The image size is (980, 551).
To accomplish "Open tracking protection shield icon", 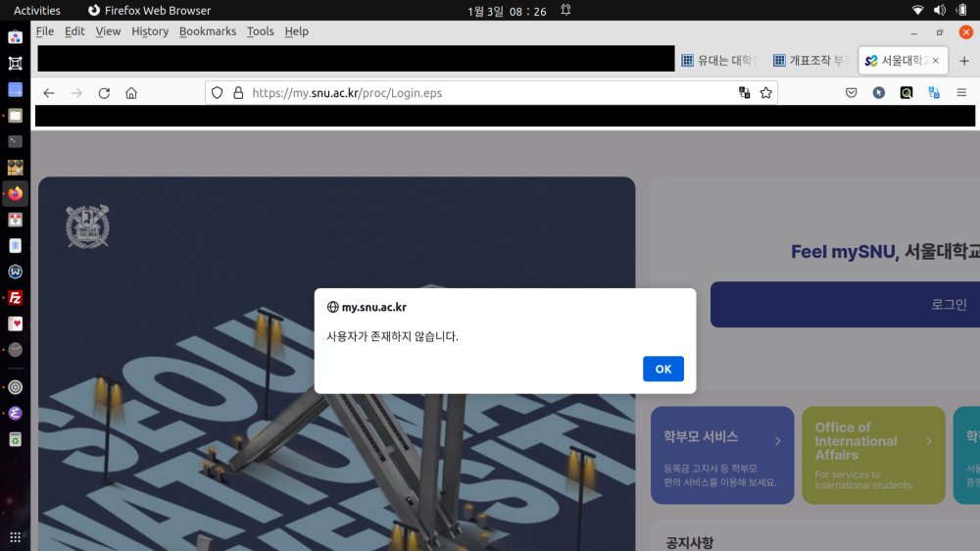I will pos(218,93).
